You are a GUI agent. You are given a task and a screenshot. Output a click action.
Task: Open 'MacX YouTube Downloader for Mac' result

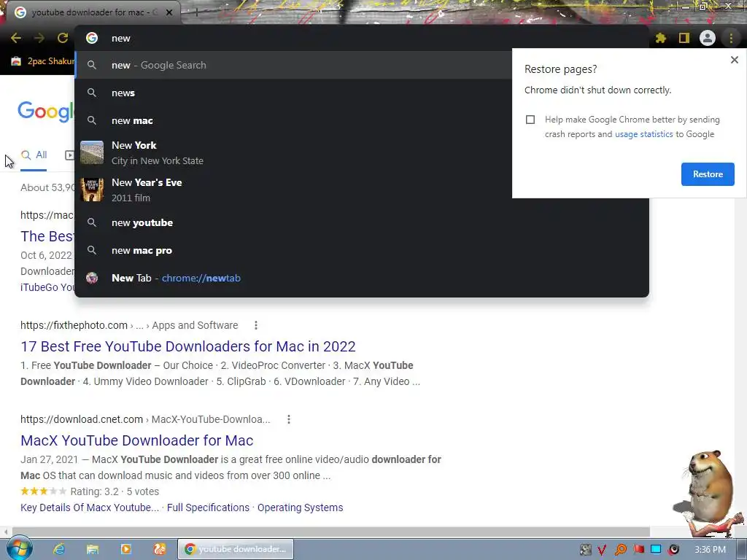click(136, 440)
